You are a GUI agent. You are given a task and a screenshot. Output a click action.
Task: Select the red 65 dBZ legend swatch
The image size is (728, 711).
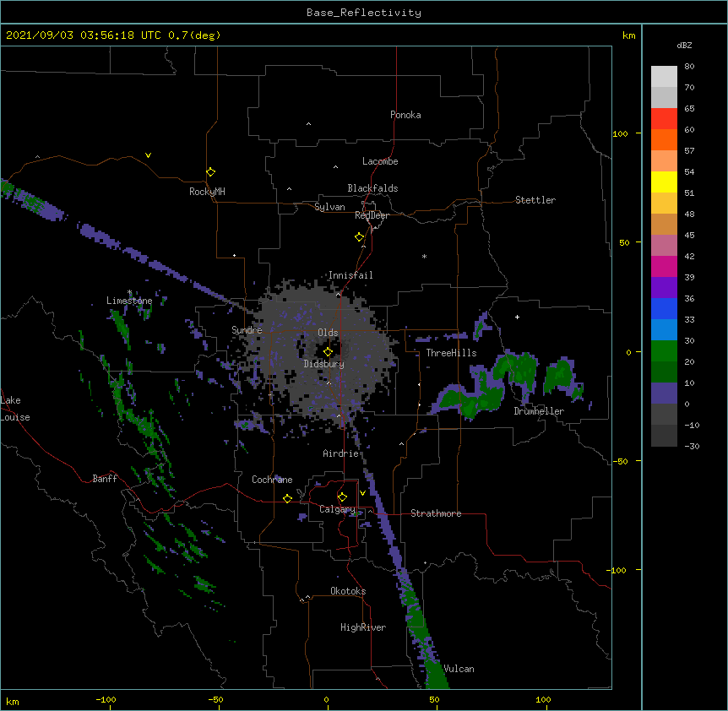664,119
